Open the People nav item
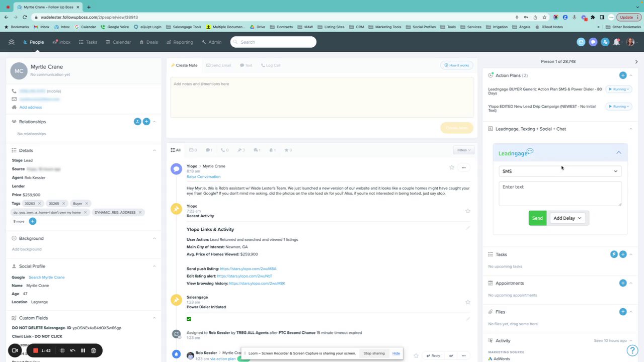The height and width of the screenshot is (362, 644). click(33, 42)
